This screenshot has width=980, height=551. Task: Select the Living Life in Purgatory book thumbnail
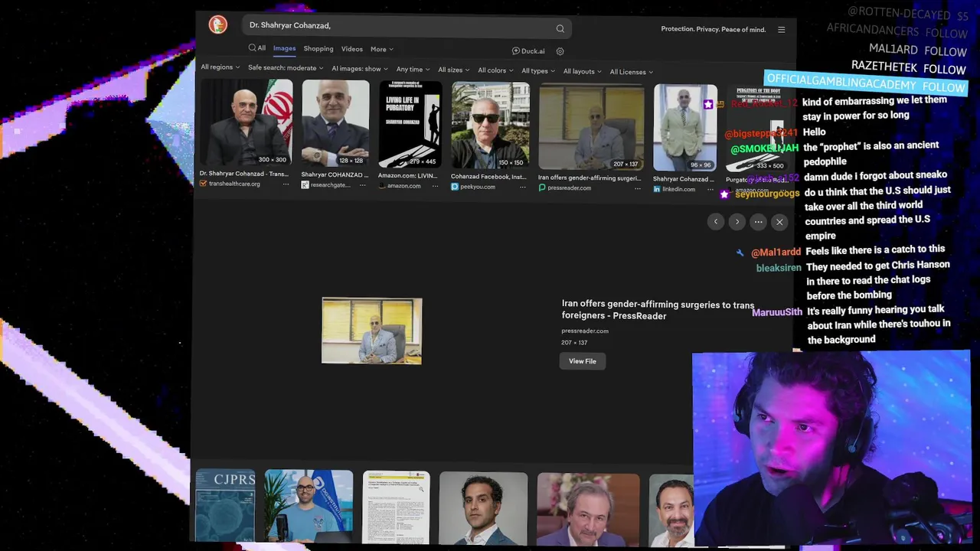click(410, 124)
